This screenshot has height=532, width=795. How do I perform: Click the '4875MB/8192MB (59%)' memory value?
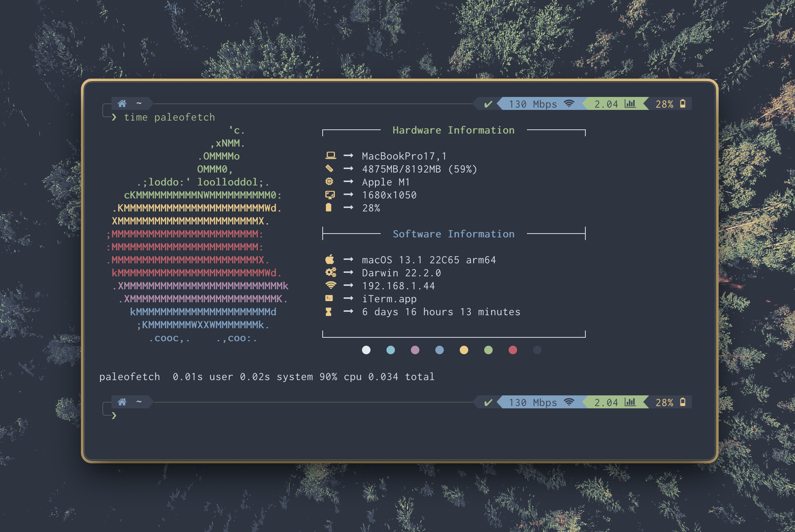420,169
